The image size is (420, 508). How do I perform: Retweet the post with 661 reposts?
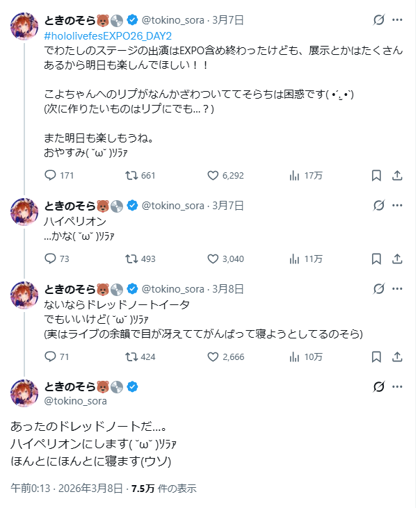pyautogui.click(x=131, y=176)
